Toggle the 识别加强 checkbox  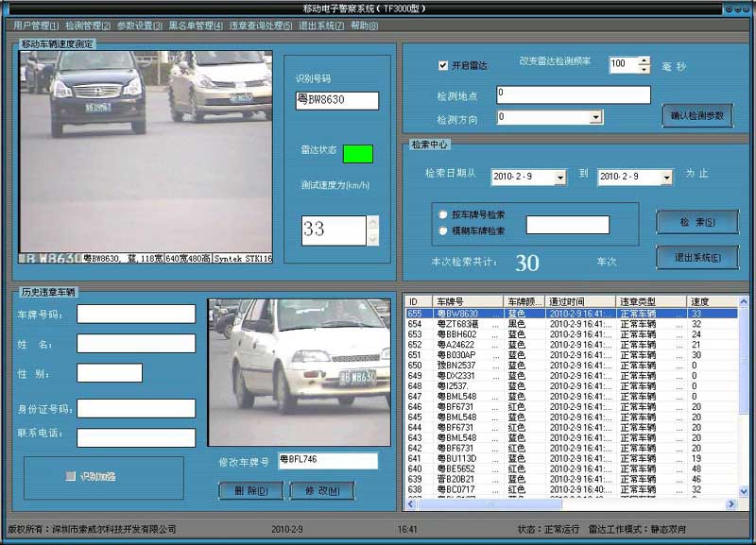click(x=71, y=476)
